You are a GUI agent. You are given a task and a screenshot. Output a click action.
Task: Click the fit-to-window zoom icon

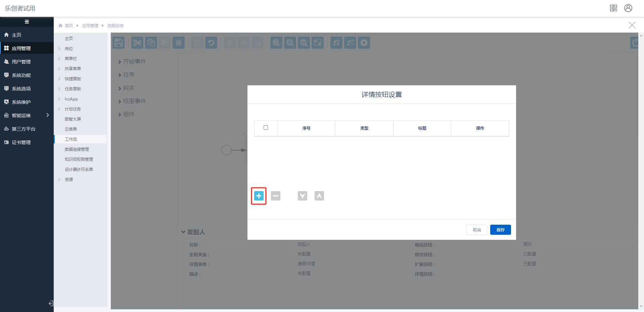318,43
